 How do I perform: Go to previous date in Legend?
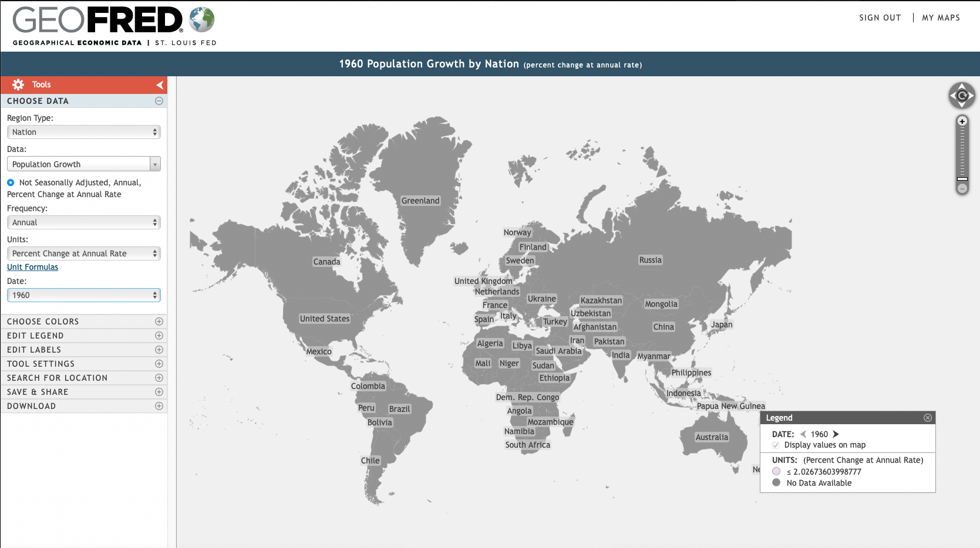803,434
